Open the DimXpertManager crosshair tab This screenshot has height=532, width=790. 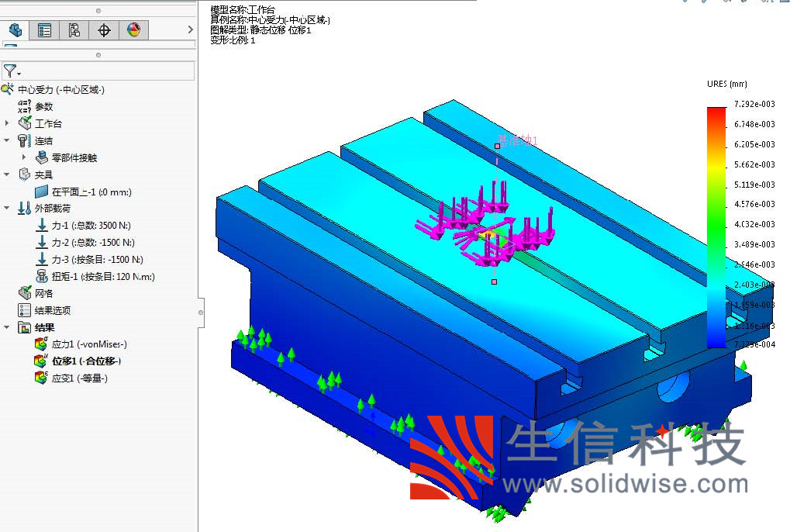[x=104, y=30]
